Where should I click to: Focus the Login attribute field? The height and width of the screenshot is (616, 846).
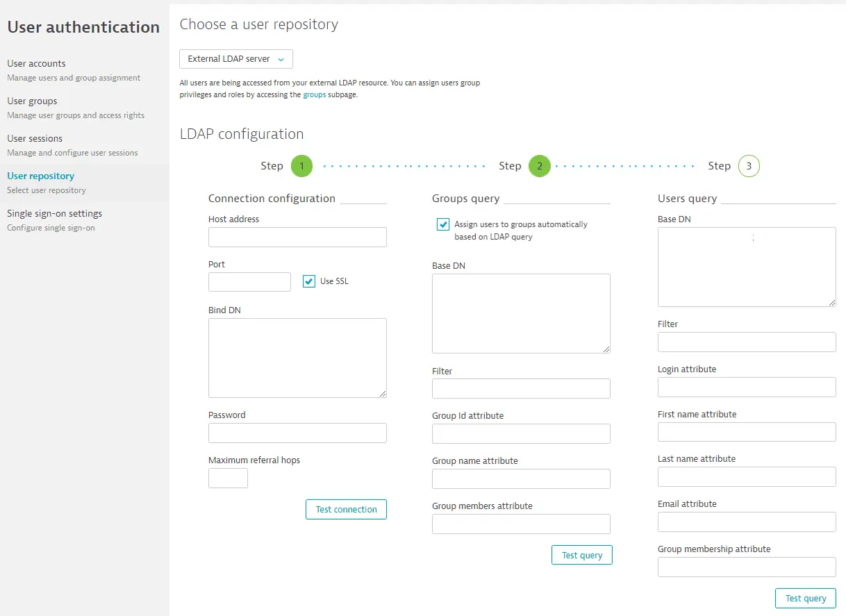click(747, 387)
